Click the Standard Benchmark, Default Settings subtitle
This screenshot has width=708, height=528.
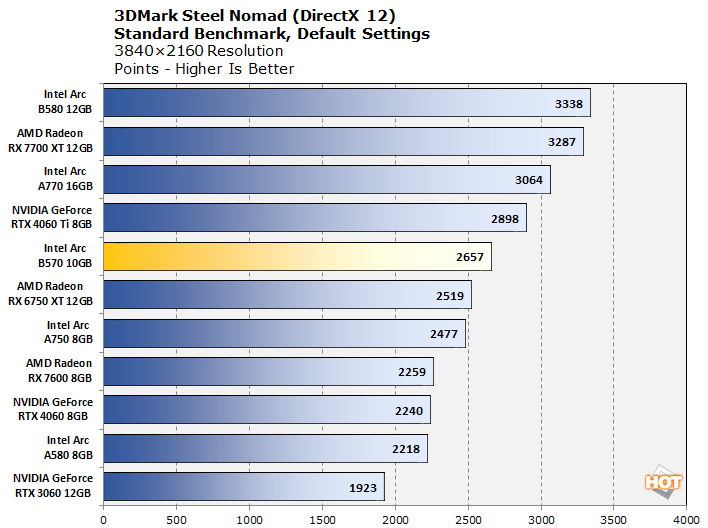tap(272, 34)
